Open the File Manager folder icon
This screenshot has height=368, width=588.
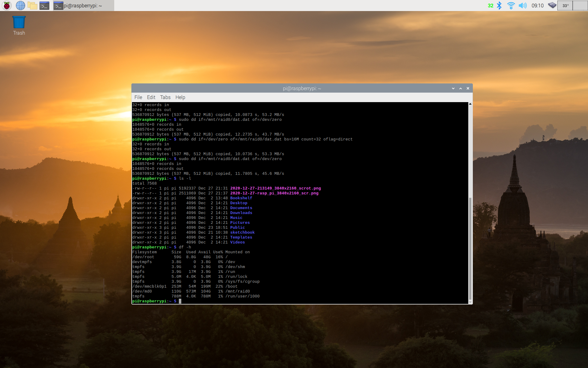point(32,6)
